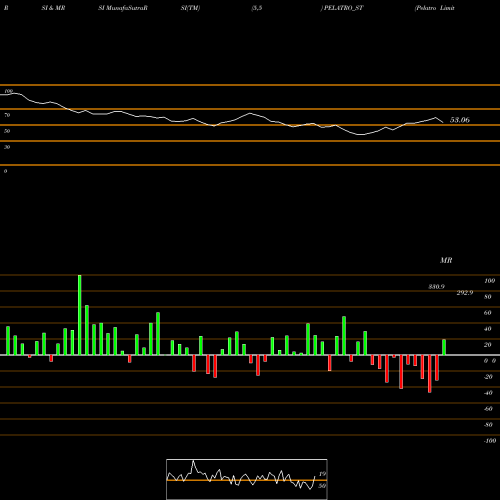Open the mini RSI chart thumbnail at the bottom
Image resolution: width=500 pixels, height=500 pixels.
[x=247, y=479]
